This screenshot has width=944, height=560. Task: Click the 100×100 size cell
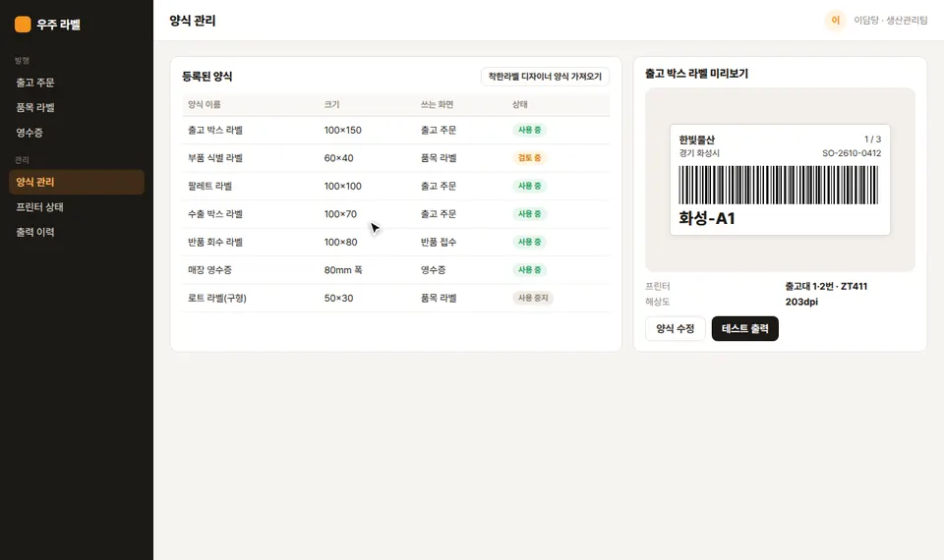point(342,187)
